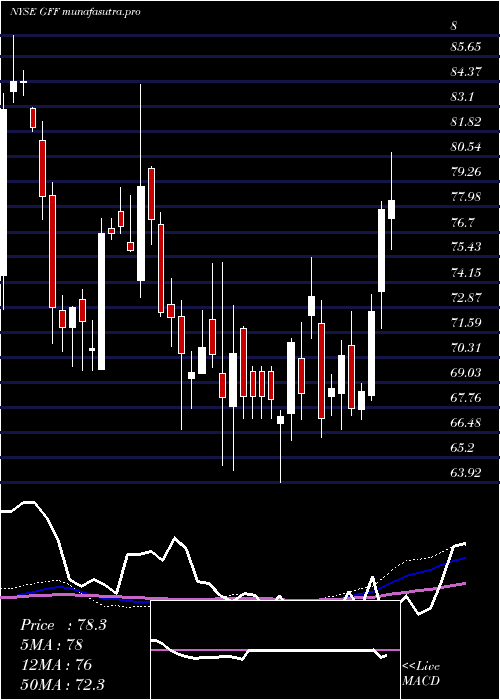Click the 72.87 price axis label
Screen dimensions: 500x700
click(x=466, y=297)
